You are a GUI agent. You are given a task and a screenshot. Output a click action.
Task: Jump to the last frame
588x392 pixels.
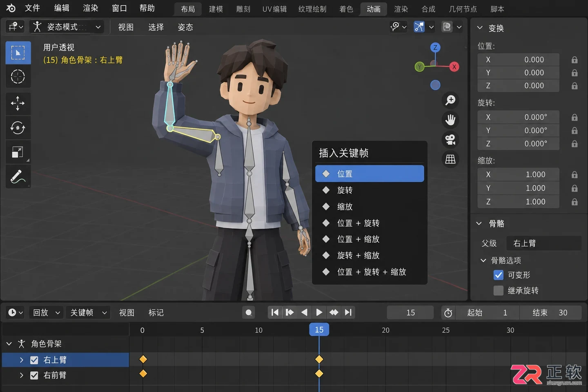pos(348,312)
